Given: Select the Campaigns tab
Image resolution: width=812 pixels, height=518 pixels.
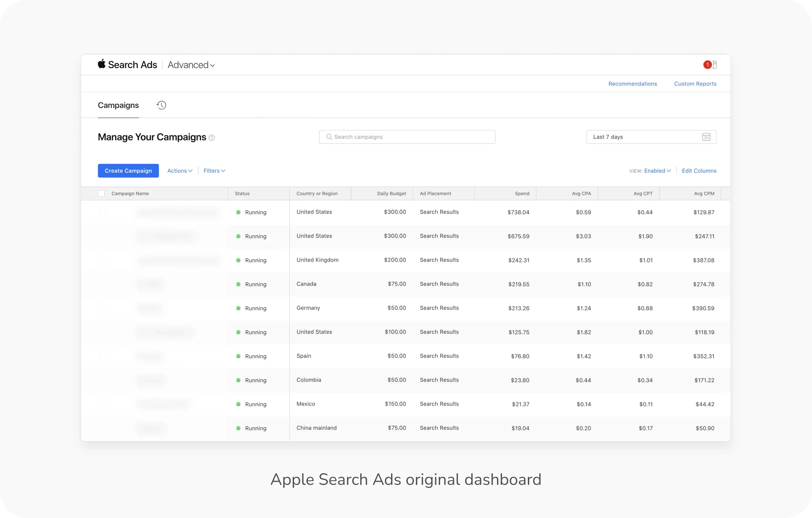Looking at the screenshot, I should coord(118,105).
